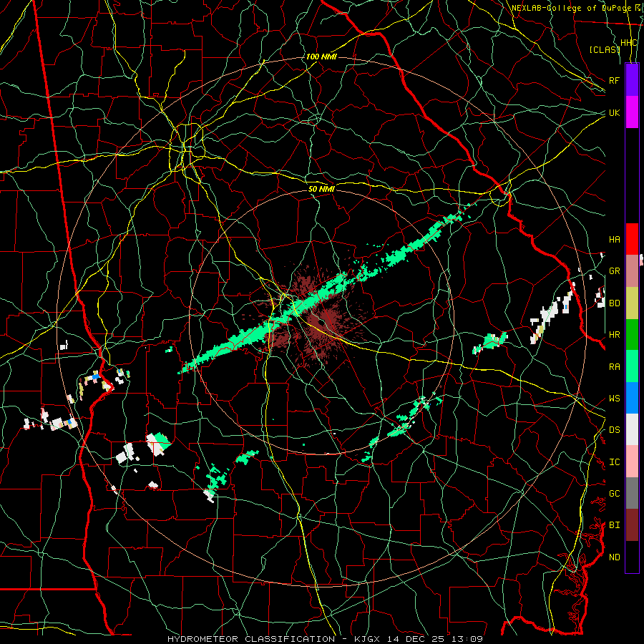Click the "UK" legend label
Screen dimensions: 644x644
pos(614,112)
